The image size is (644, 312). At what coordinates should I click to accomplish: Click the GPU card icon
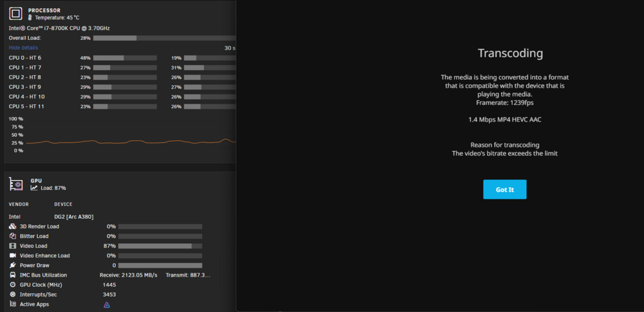(15, 185)
